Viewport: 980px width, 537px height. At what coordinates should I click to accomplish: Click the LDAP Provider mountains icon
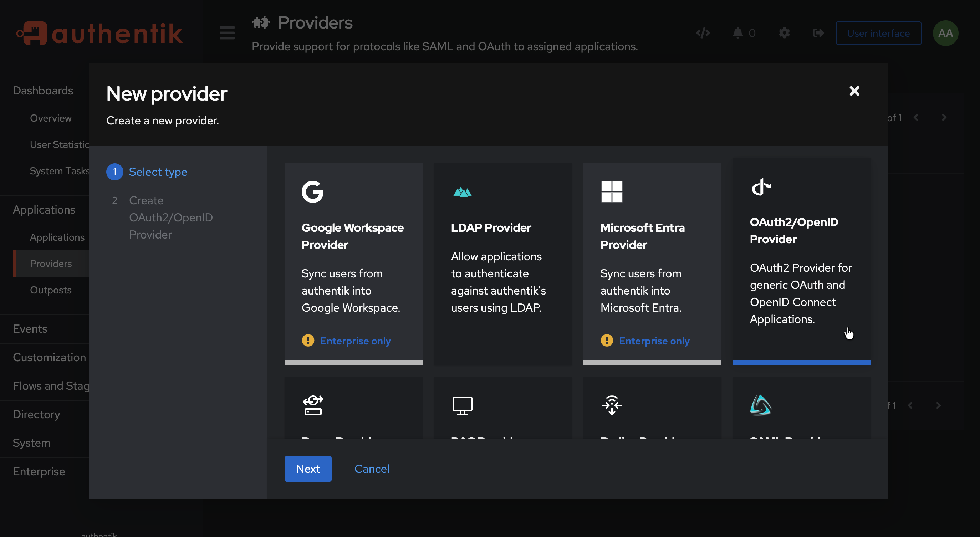tap(462, 192)
